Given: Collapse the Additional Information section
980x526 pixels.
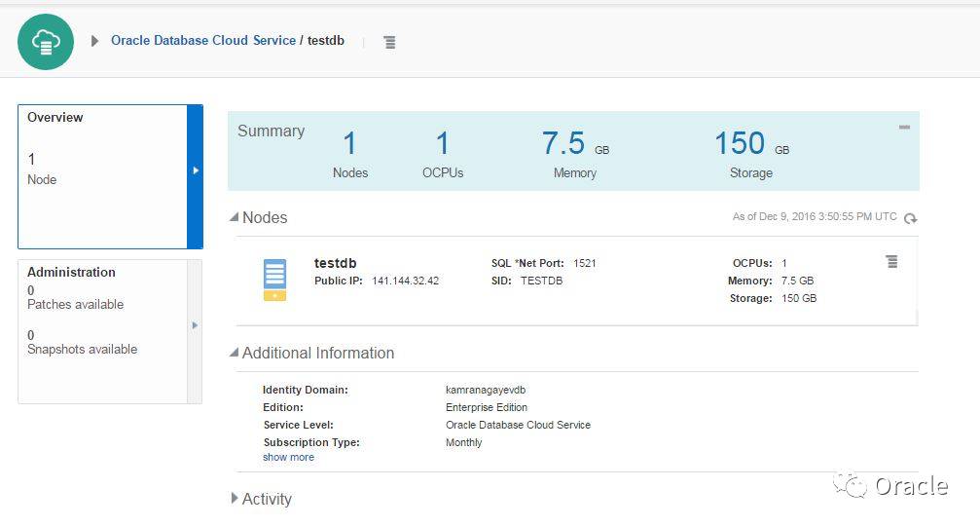Looking at the screenshot, I should pyautogui.click(x=235, y=353).
